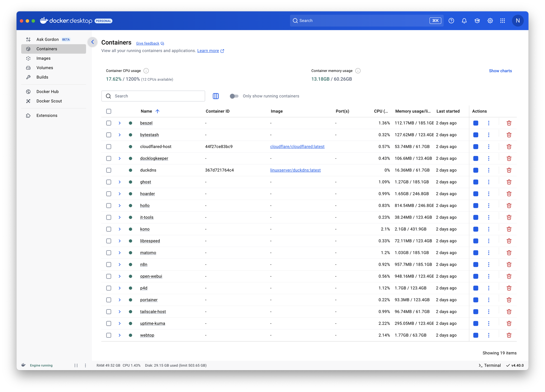The height and width of the screenshot is (392, 545).
Task: Check the open-webui row checkbox
Action: (109, 276)
